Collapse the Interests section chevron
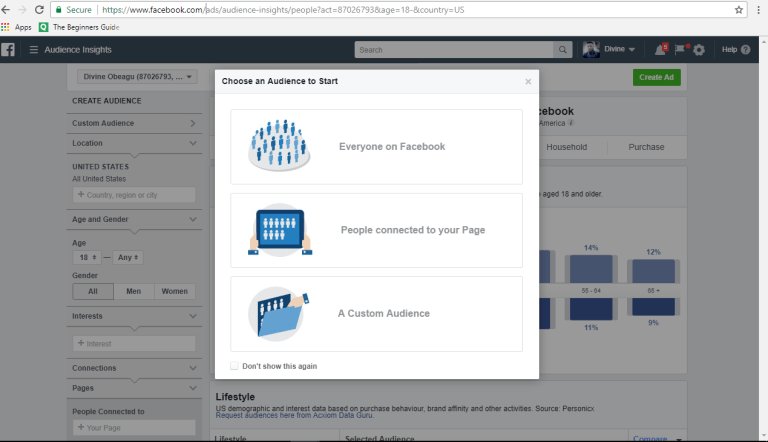Screen dimensions: 768x442 pyautogui.click(x=193, y=316)
